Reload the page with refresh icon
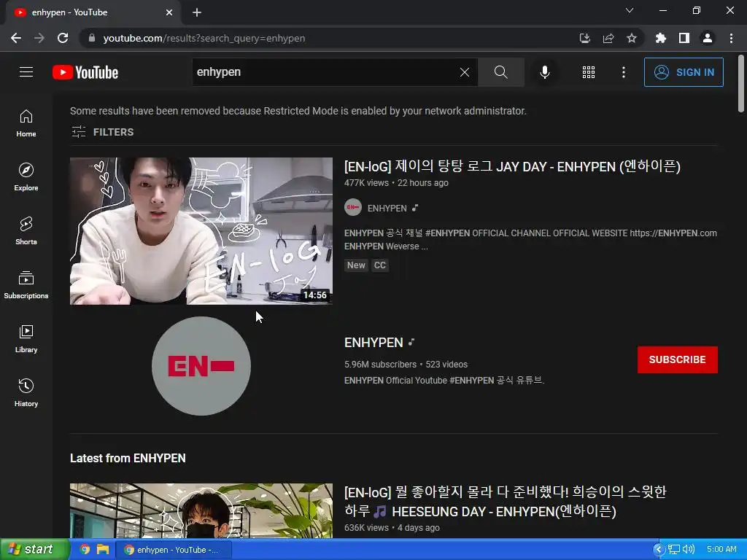The height and width of the screenshot is (560, 747). pyautogui.click(x=63, y=38)
